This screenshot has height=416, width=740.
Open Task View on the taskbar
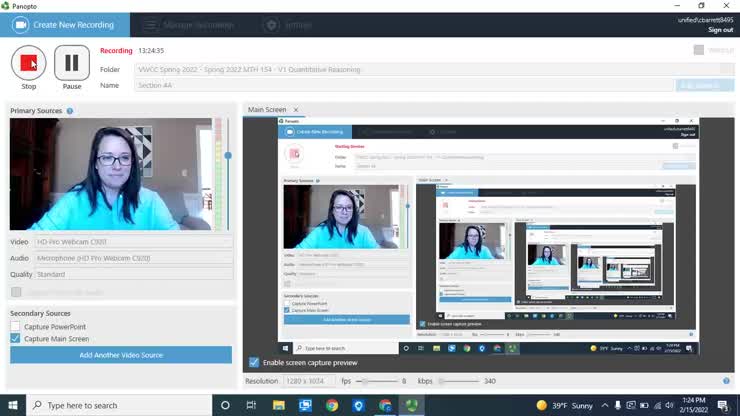coord(252,405)
